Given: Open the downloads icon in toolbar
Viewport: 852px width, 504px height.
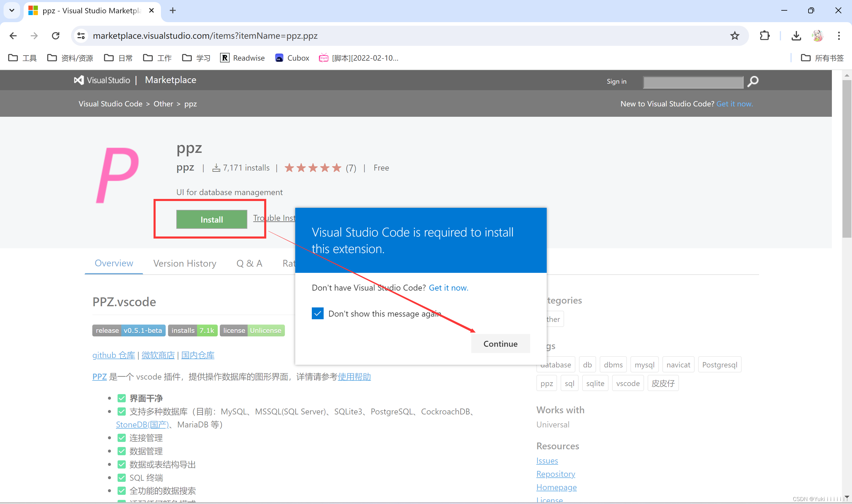Looking at the screenshot, I should click(796, 36).
